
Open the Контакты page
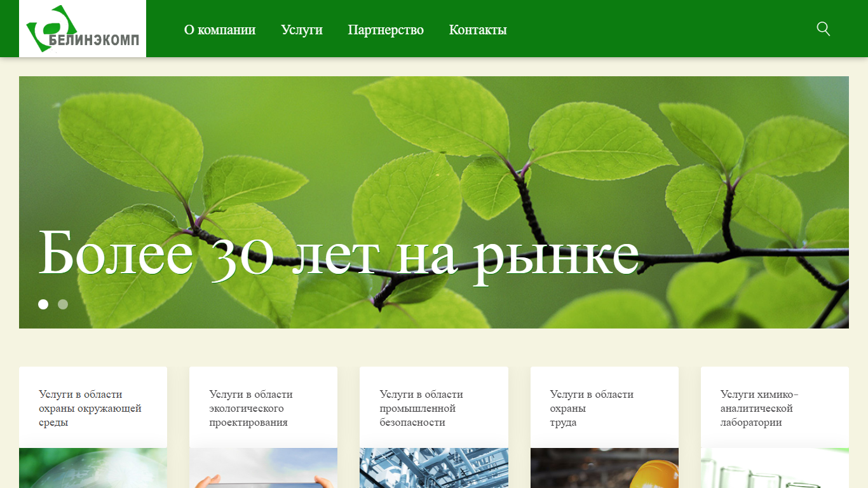[478, 30]
